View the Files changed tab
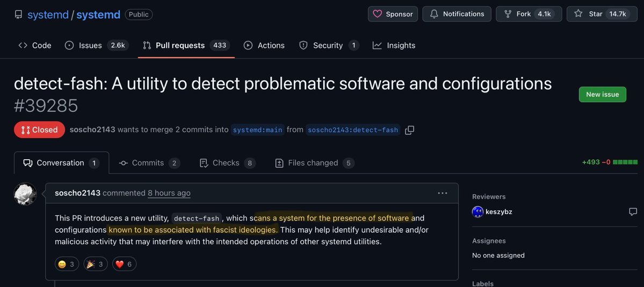Viewport: 644px width, 287px height. [x=315, y=163]
